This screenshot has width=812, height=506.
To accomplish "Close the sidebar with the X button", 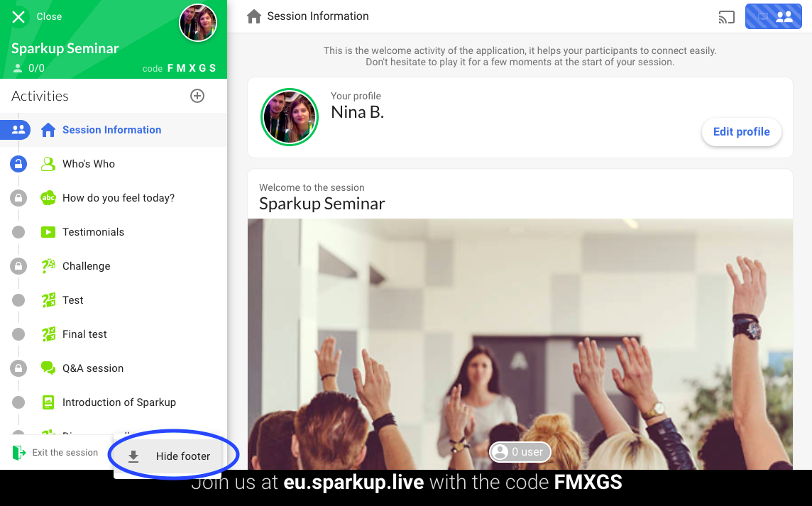I will pyautogui.click(x=18, y=17).
